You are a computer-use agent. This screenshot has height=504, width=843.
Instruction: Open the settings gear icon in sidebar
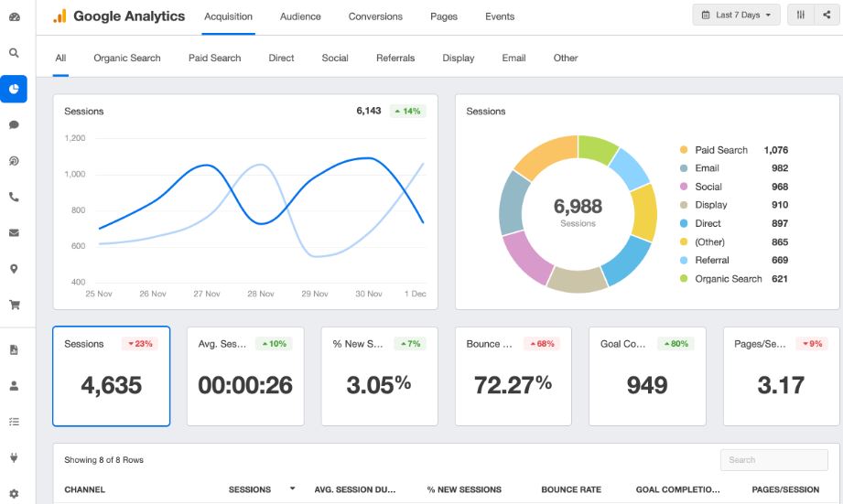point(15,493)
